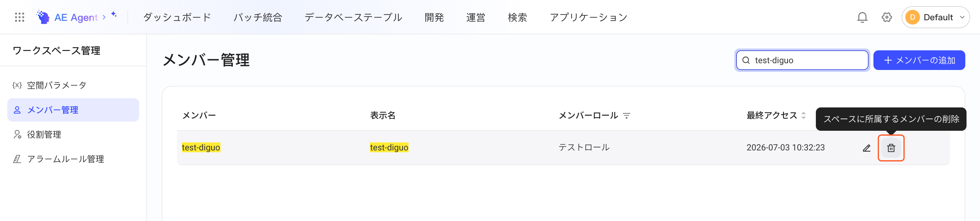Delete member test-diguo with trash icon

pyautogui.click(x=891, y=148)
